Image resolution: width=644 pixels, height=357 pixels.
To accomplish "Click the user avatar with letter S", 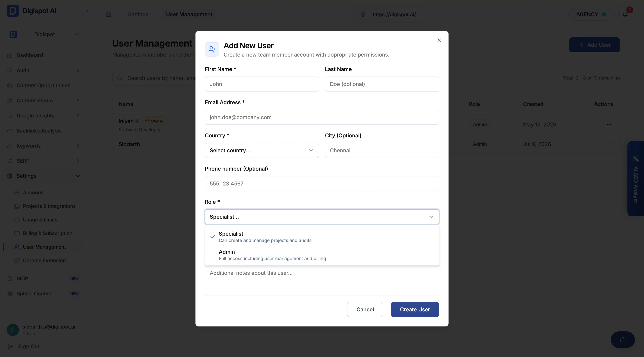I will coord(13,330).
